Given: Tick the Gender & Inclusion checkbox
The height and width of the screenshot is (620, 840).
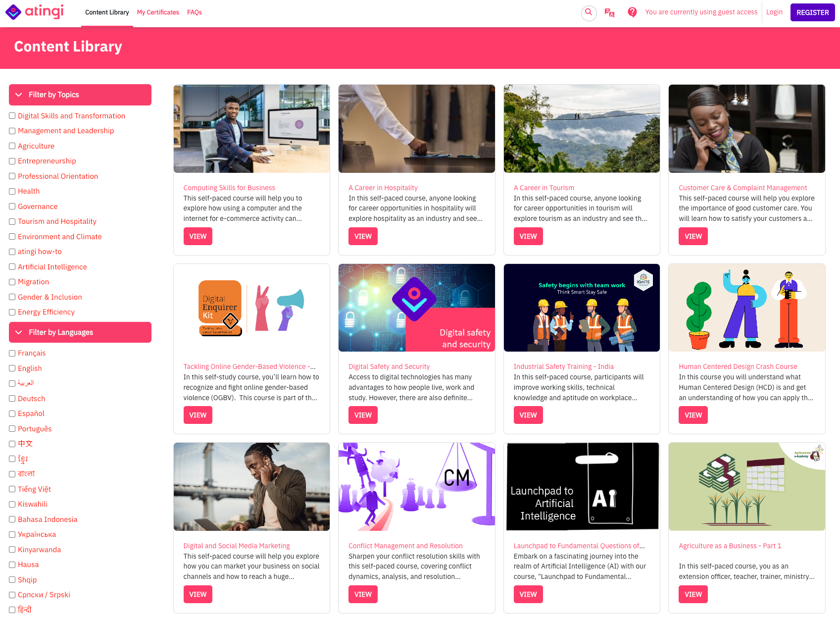Looking at the screenshot, I should pos(12,297).
